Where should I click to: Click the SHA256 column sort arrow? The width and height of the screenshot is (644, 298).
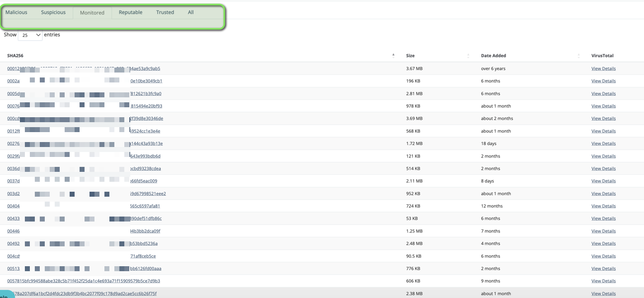click(393, 56)
